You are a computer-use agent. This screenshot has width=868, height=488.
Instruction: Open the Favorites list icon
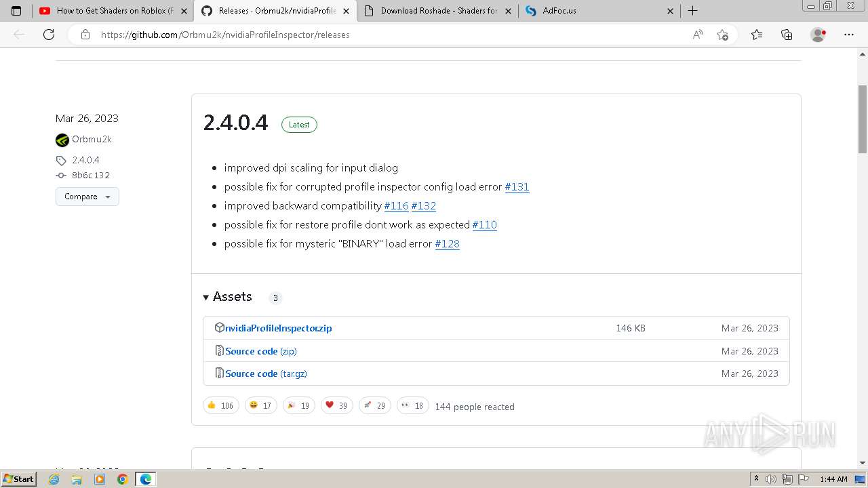tap(757, 35)
